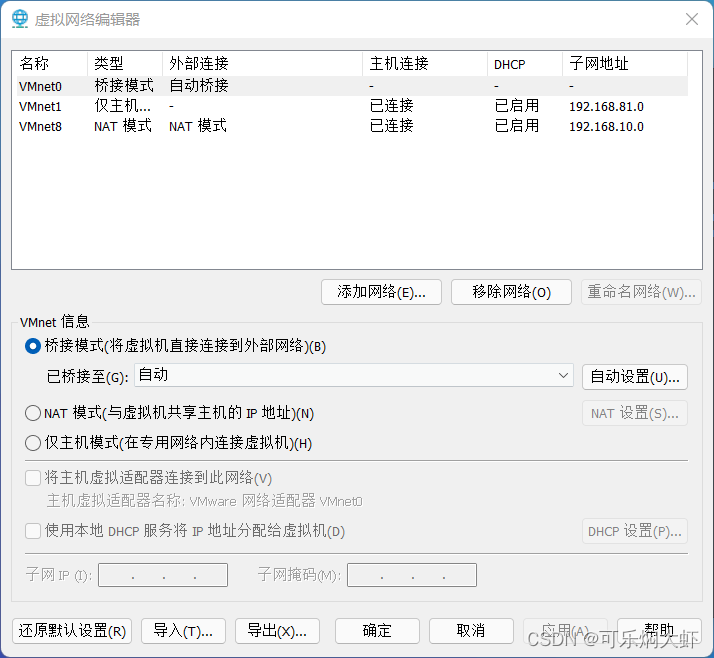
Task: Select the VMnet8 row
Action: pos(352,126)
